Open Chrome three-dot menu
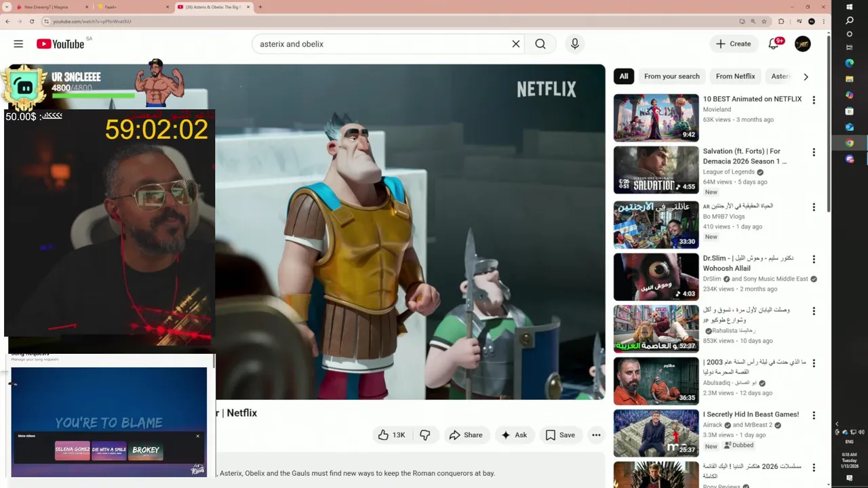This screenshot has width=868, height=488. (824, 21)
